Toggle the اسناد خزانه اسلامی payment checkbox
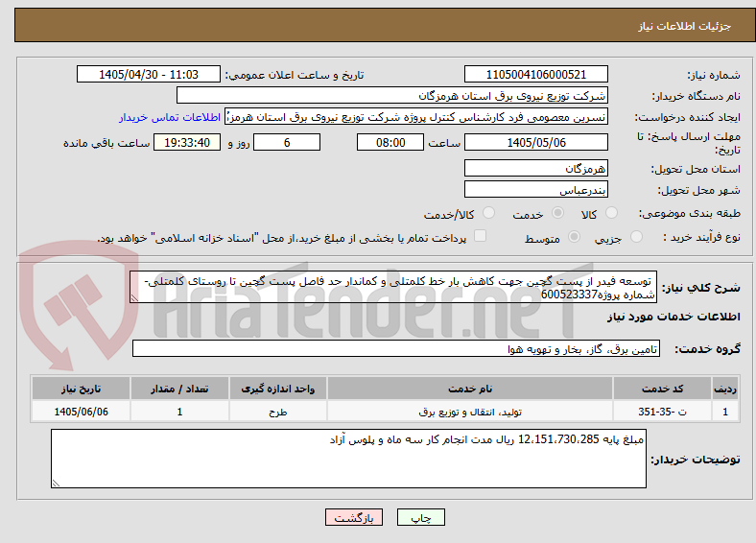The width and height of the screenshot is (756, 543). [x=481, y=235]
